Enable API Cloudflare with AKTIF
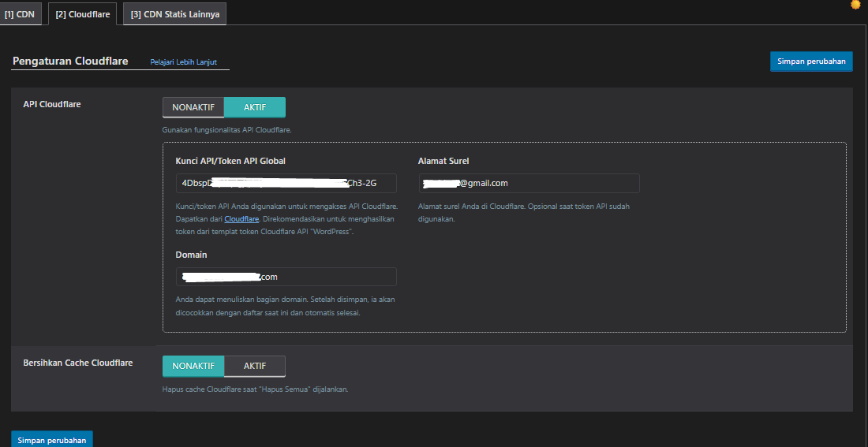This screenshot has width=868, height=447. 254,107
